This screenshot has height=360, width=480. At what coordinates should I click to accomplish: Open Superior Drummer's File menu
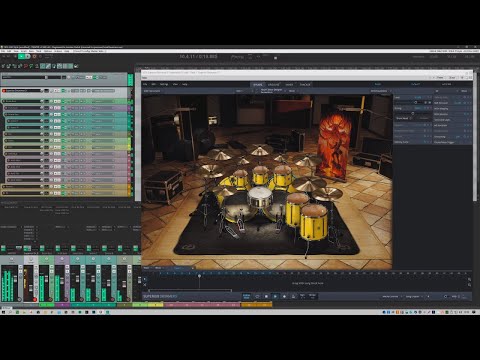145,84
